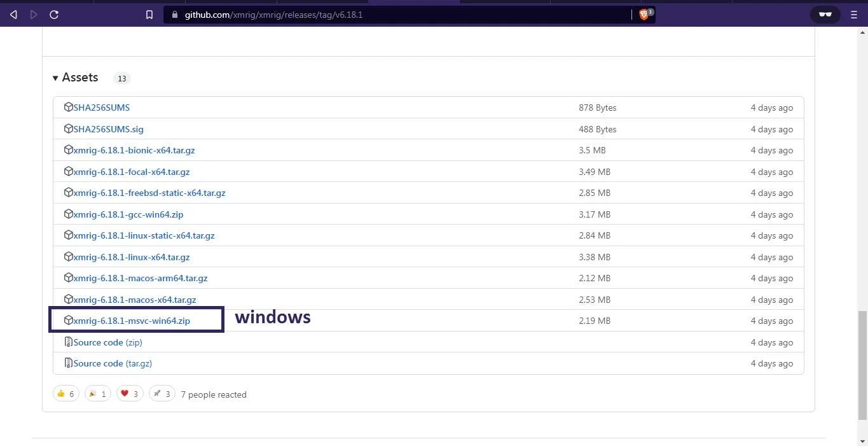Image resolution: width=868 pixels, height=446 pixels.
Task: Click the page vertical scrollbar thumb
Action: (863, 366)
